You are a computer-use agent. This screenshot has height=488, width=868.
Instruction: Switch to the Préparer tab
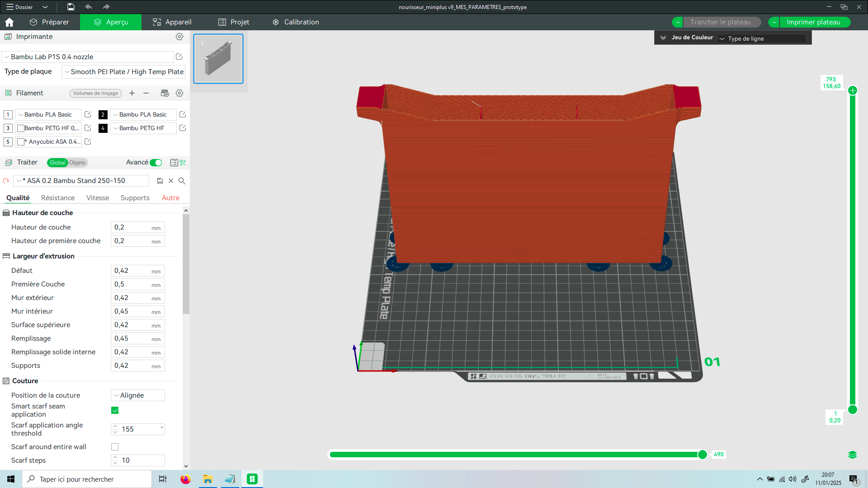click(49, 22)
